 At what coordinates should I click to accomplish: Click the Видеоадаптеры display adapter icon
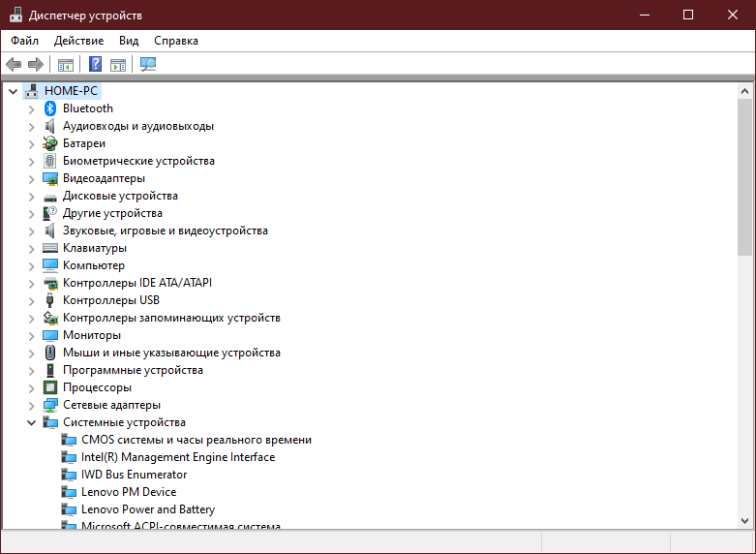click(50, 178)
